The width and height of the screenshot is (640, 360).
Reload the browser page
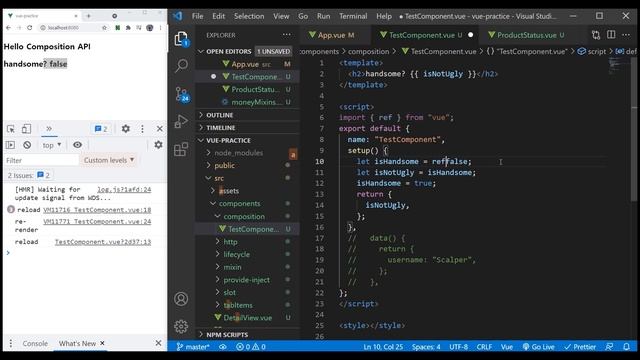(29, 28)
